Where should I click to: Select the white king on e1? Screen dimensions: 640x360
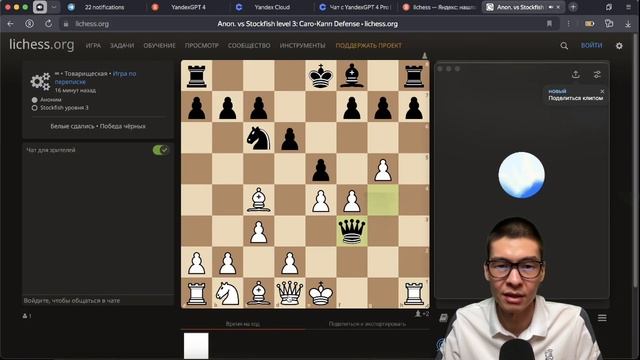tap(321, 293)
